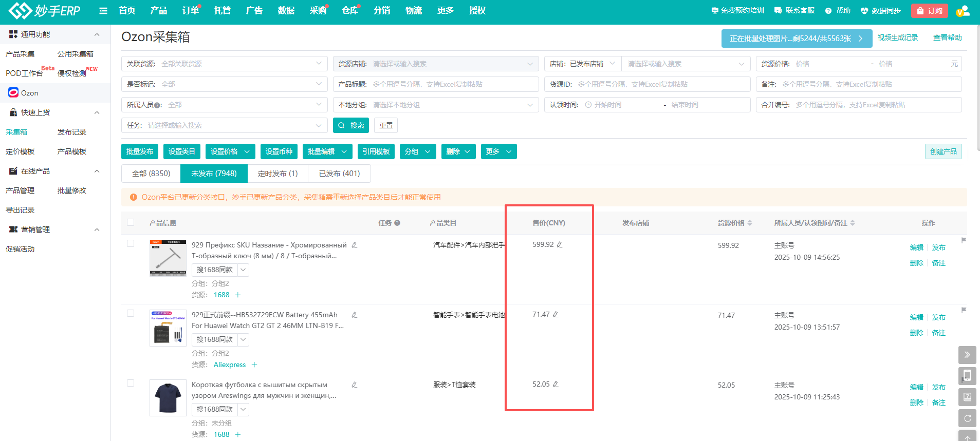The width and height of the screenshot is (980, 441).
Task: Click edit pencil icon next to price 599.92
Action: coord(560,245)
